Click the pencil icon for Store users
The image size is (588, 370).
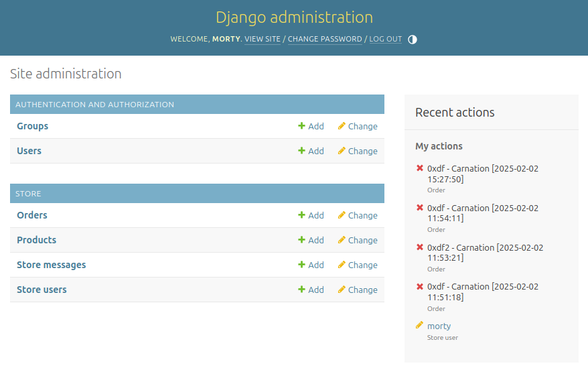[342, 290]
